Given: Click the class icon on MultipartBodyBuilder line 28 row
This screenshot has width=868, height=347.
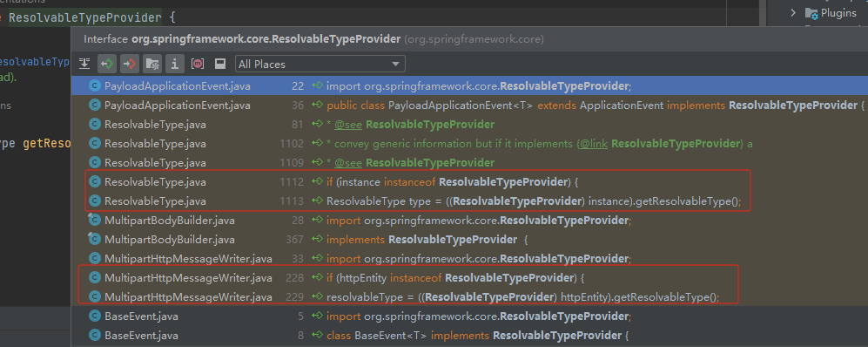Looking at the screenshot, I should tap(95, 220).
